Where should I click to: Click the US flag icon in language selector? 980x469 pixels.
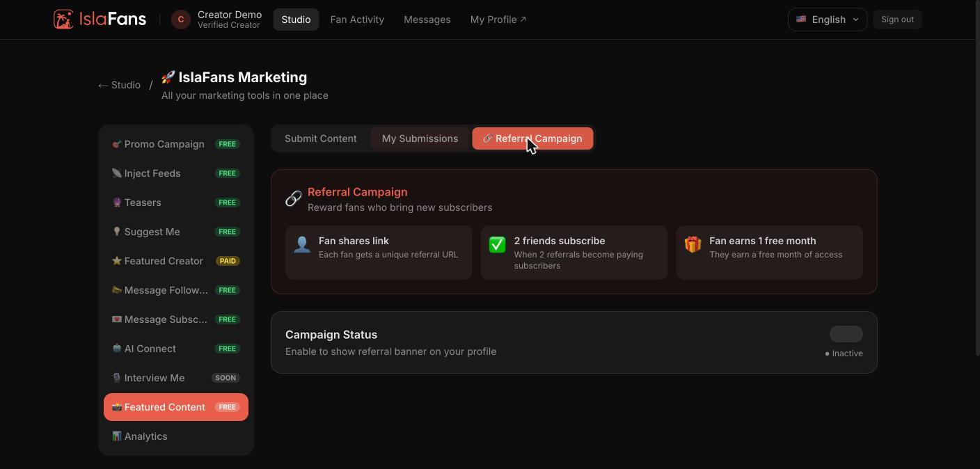pyautogui.click(x=801, y=19)
